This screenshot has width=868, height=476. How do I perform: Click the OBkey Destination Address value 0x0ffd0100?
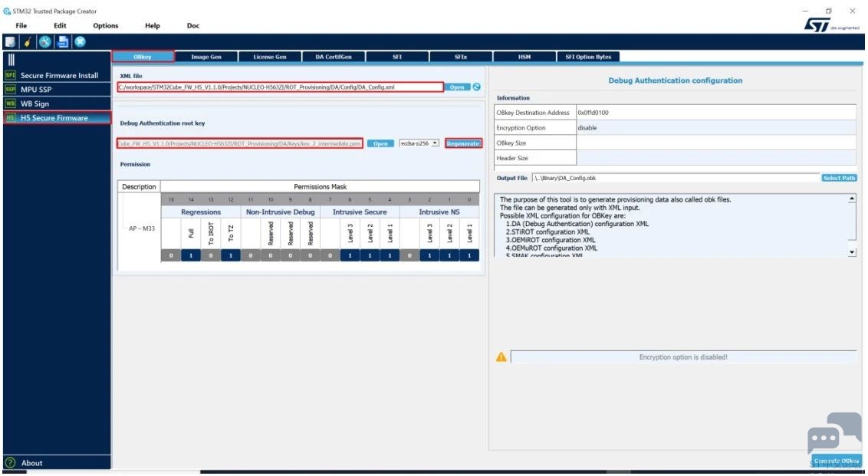point(715,113)
